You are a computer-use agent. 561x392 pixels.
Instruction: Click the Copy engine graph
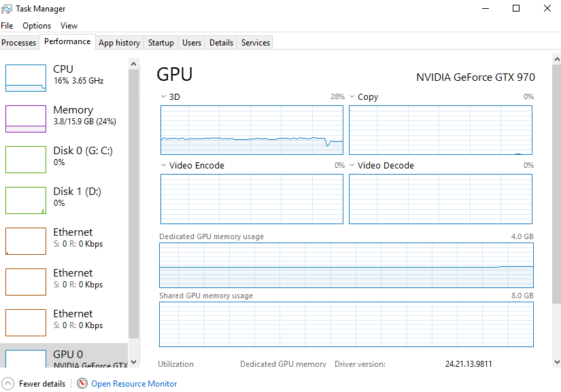point(441,130)
